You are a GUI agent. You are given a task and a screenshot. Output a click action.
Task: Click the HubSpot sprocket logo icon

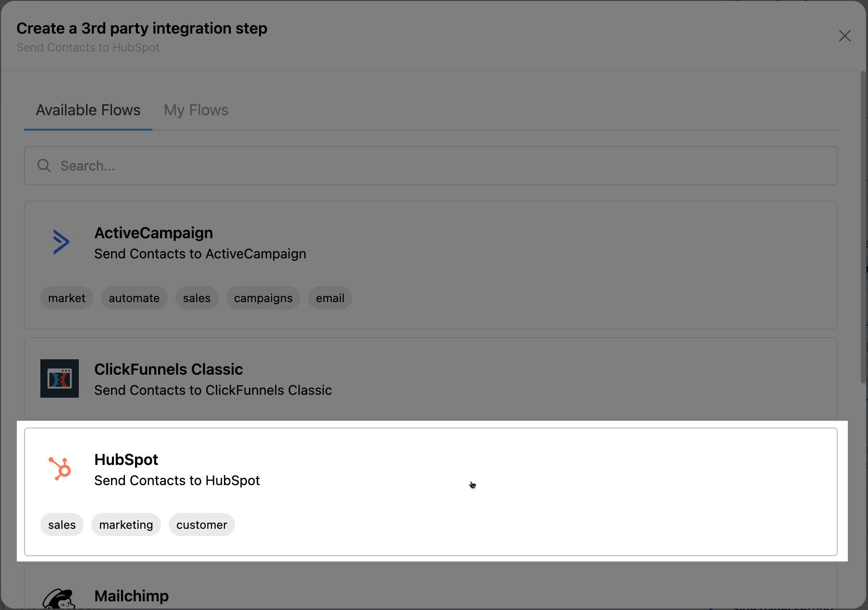(60, 469)
